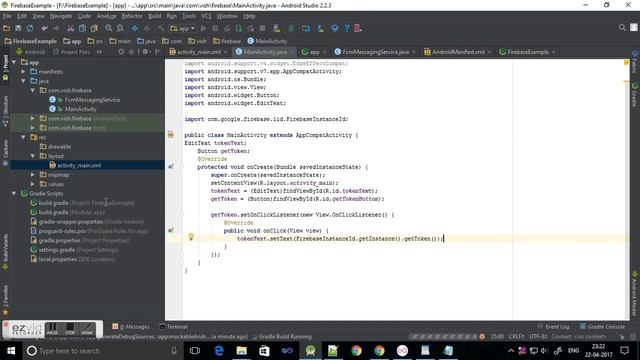Toggle the Gradle tool window on right edge
Viewport: 640px width, 360px height.
(635, 94)
